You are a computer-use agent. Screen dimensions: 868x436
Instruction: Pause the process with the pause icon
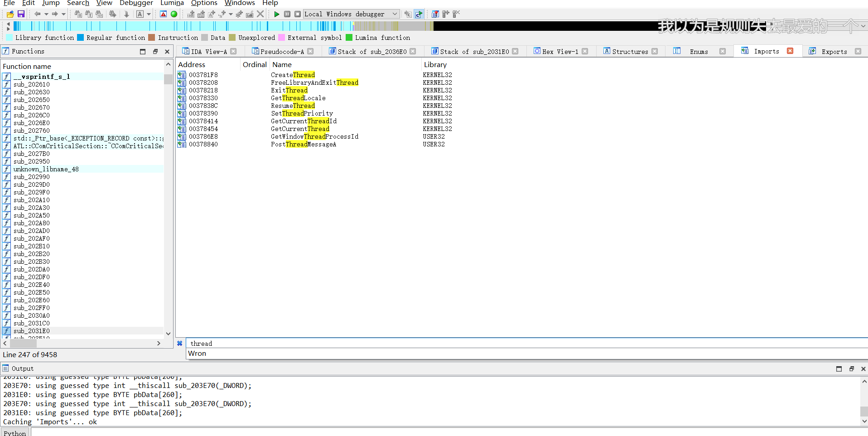[x=287, y=14]
